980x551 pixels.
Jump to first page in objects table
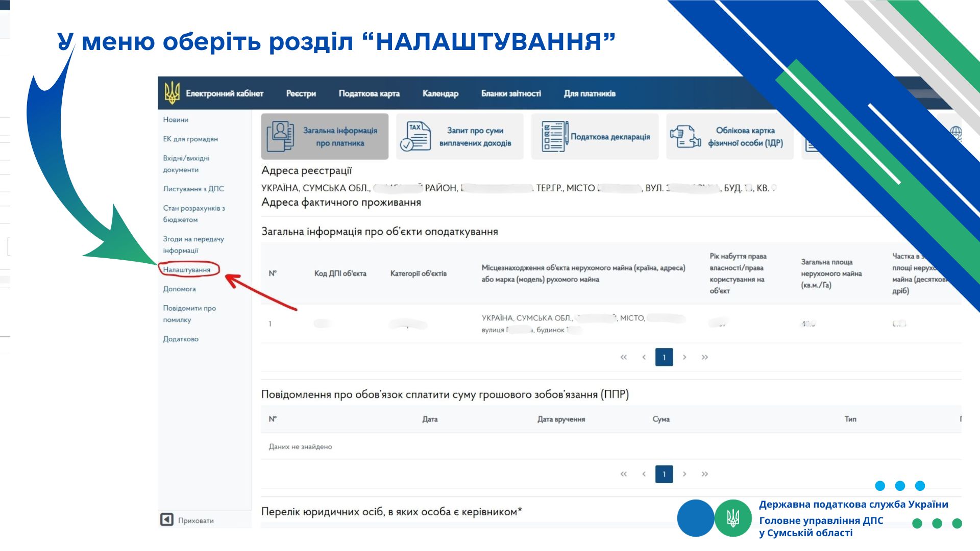click(x=623, y=357)
